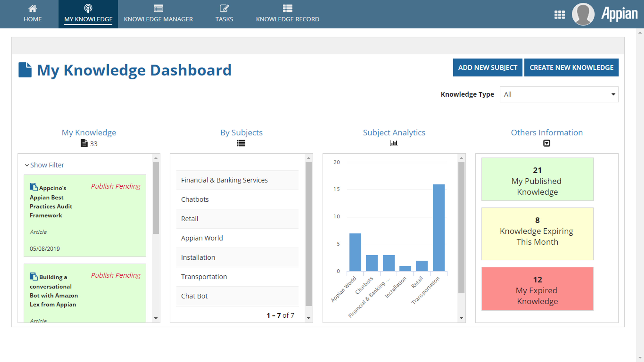Click down arrow of My Knowledge list scrollbar
This screenshot has width=644, height=362.
pyautogui.click(x=156, y=318)
